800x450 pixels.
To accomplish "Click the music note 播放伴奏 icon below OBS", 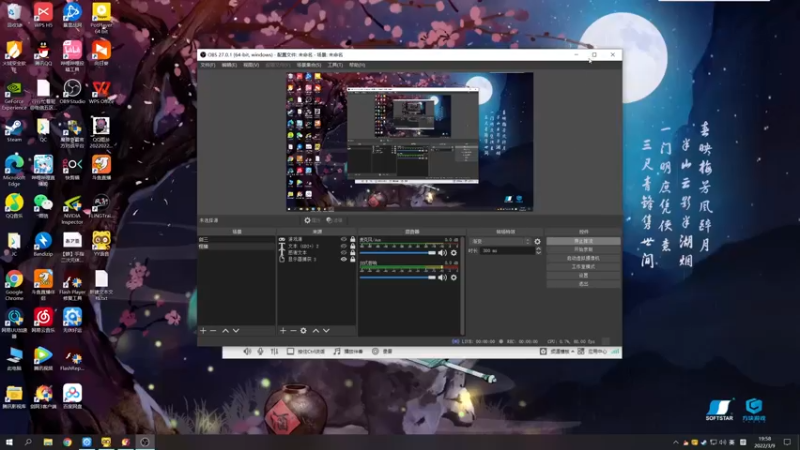I will (337, 352).
